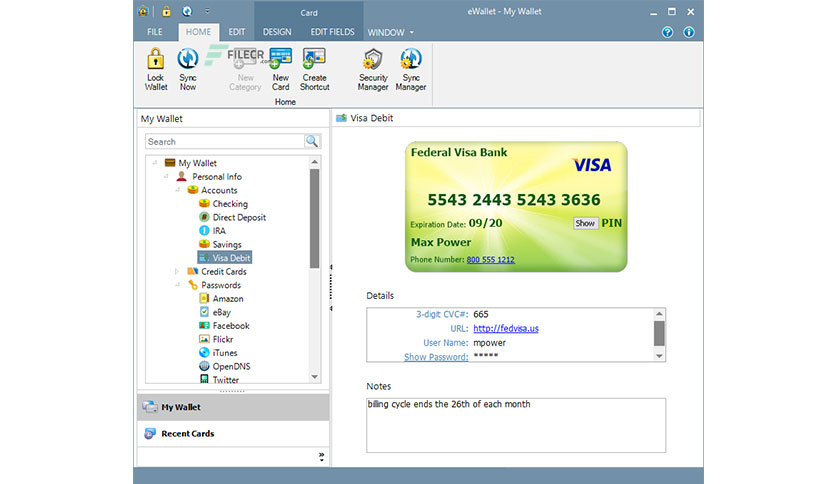
Task: Switch to the EDIT FIELDS tab
Action: (x=332, y=32)
